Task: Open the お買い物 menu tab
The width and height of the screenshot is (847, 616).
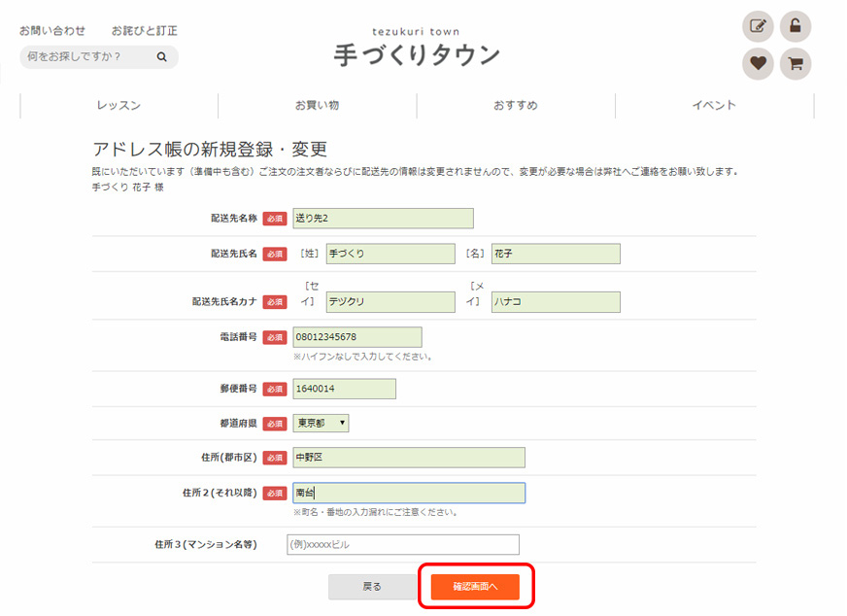Action: point(318,106)
